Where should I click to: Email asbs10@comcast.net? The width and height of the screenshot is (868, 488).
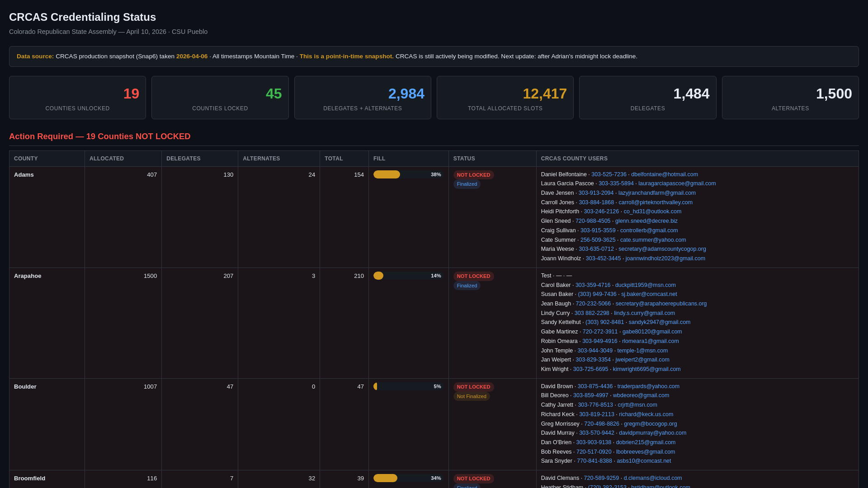pos(643,461)
